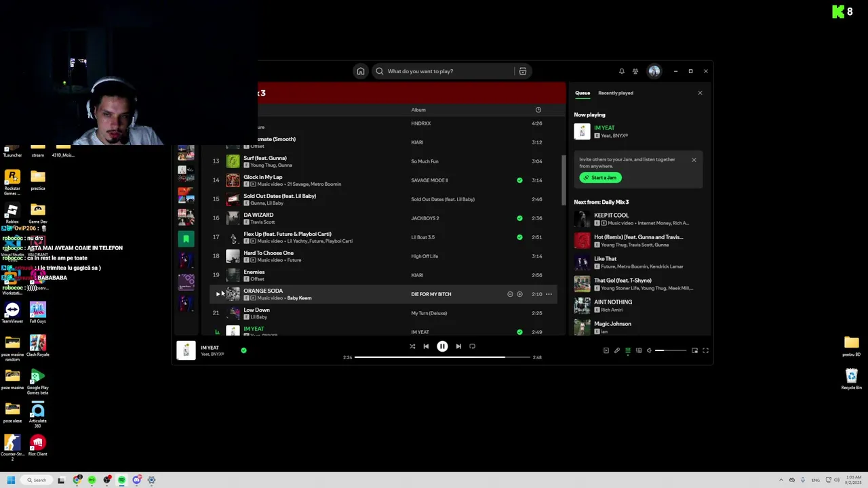Toggle shuffle in the player bar
The image size is (868, 488).
pyautogui.click(x=412, y=346)
